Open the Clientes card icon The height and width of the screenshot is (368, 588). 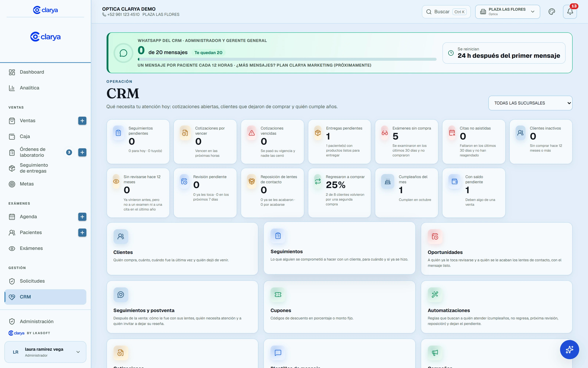tap(121, 236)
